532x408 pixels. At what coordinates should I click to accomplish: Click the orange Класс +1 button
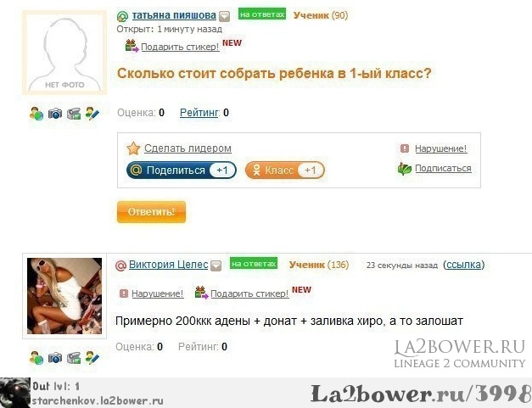(284, 170)
